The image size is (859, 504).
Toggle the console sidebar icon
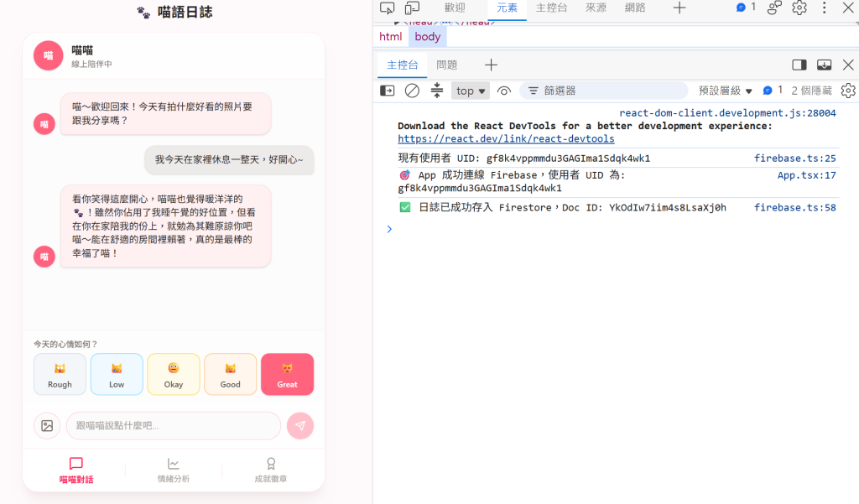tap(388, 91)
